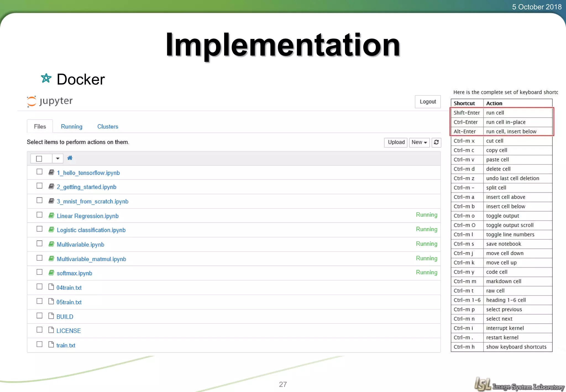
Task: Click file icon beside BUILD
Action: coord(51,316)
